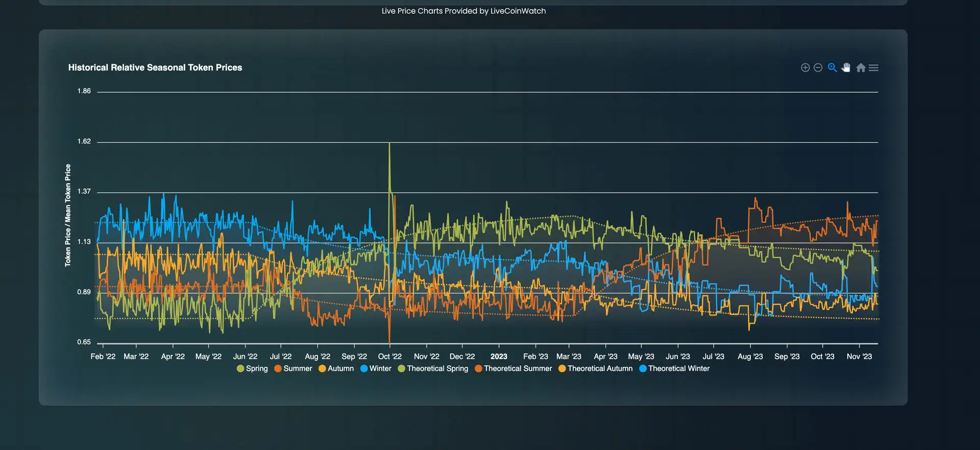Toggle the Spring series in legend

252,369
